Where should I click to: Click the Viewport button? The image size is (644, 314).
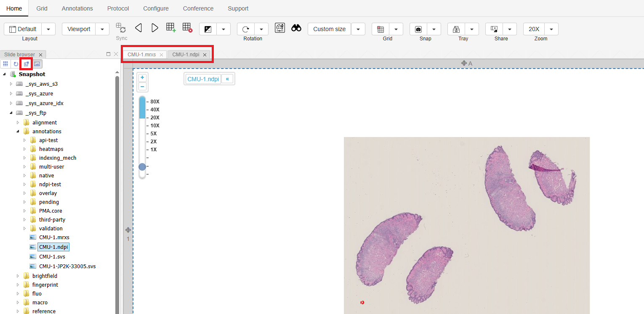(x=79, y=29)
